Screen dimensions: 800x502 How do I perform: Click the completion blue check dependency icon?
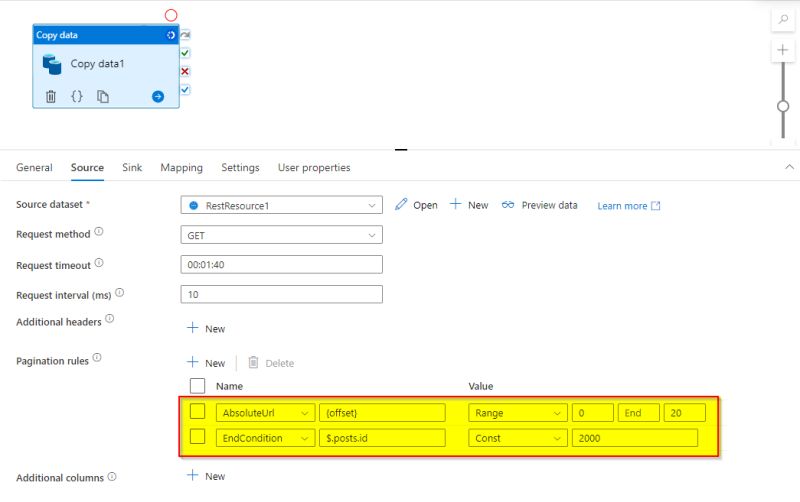(x=185, y=90)
